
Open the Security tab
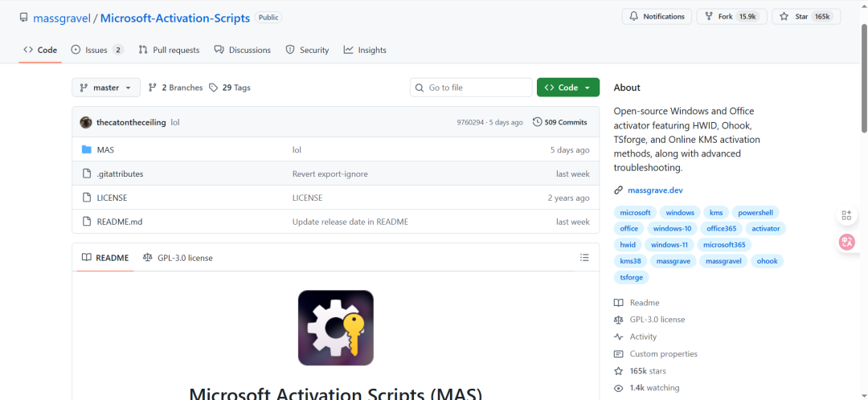click(x=307, y=50)
